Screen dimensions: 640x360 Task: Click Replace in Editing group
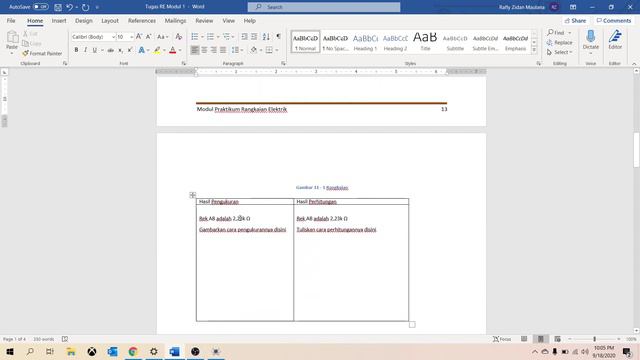click(x=560, y=42)
